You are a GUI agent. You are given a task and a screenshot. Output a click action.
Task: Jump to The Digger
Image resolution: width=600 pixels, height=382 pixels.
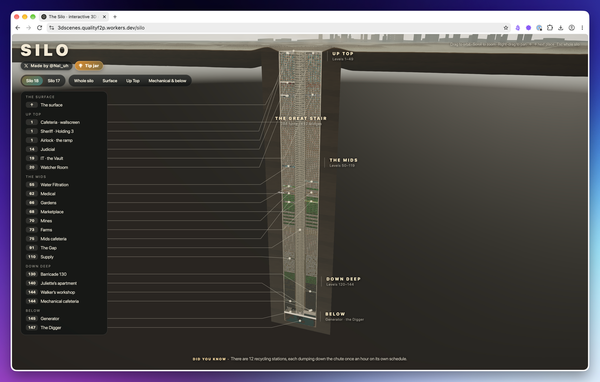click(64, 328)
